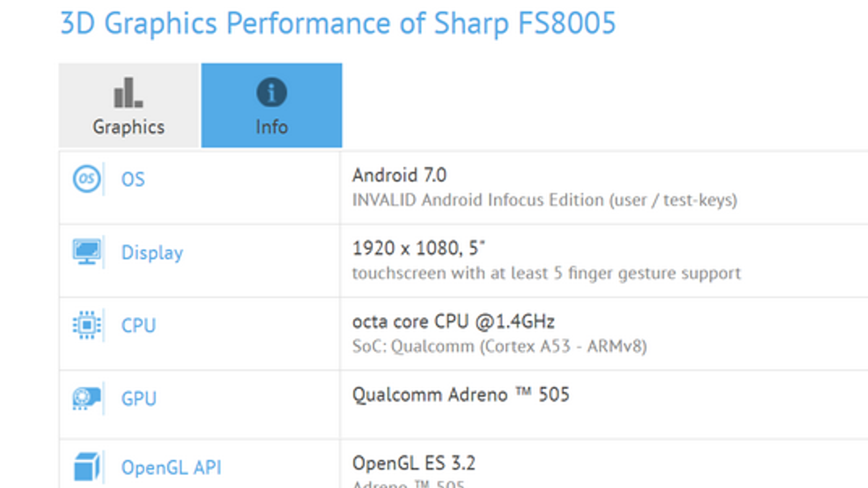
Task: Click the Display label
Action: click(x=152, y=253)
